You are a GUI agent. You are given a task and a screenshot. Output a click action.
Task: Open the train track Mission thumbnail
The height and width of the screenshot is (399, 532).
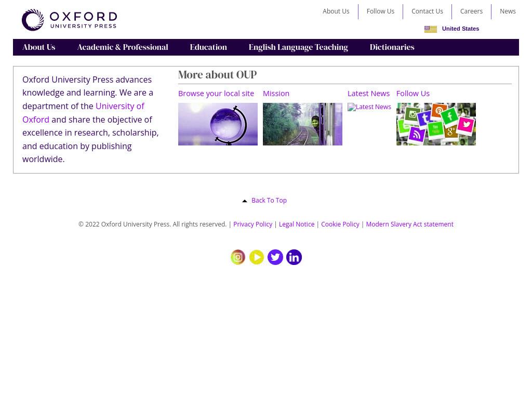[x=302, y=124]
